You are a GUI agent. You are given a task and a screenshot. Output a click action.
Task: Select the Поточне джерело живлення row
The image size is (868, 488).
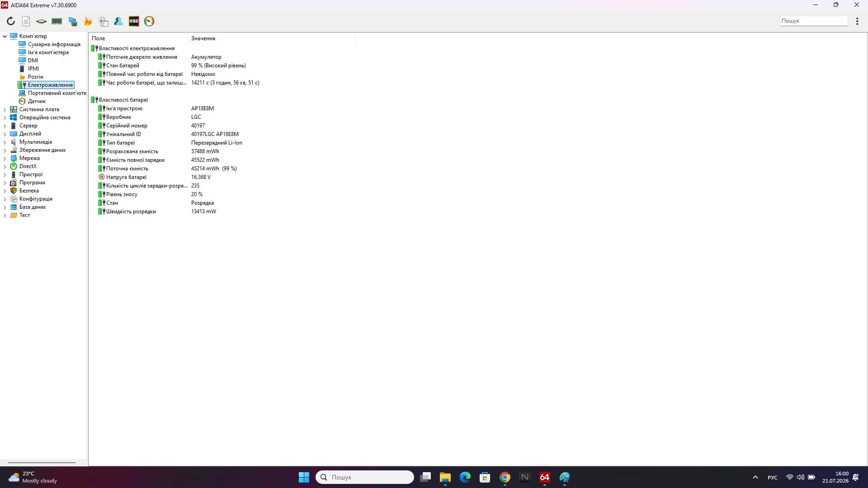pos(222,57)
